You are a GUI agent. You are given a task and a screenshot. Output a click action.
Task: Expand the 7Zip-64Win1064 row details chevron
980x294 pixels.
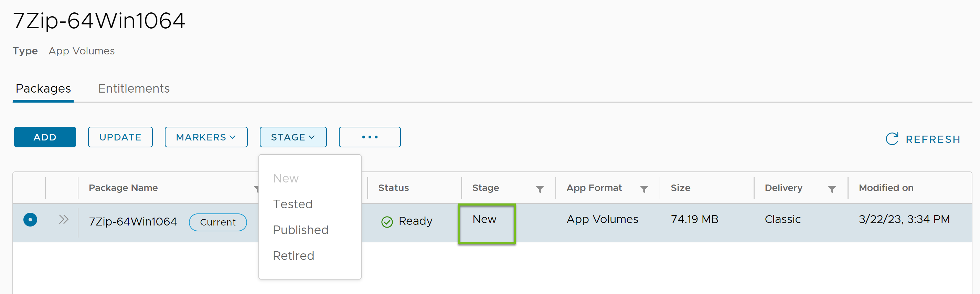[64, 219]
